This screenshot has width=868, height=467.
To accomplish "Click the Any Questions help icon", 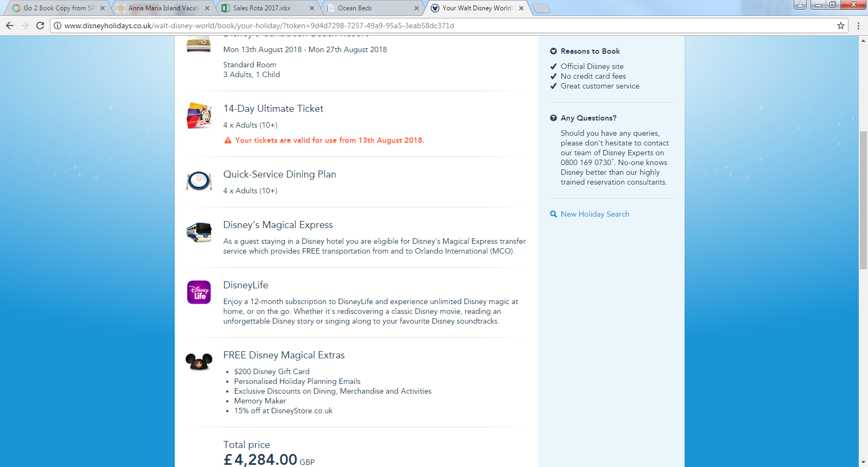I will pos(553,118).
